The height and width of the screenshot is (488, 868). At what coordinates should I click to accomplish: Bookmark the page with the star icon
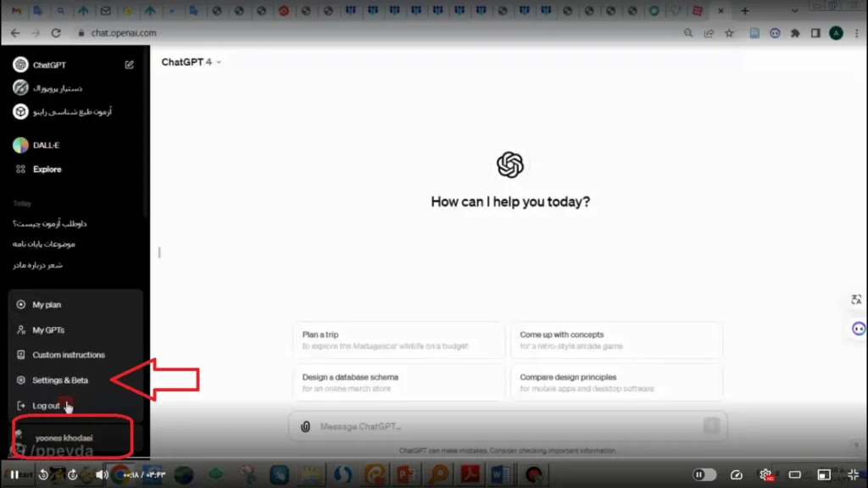(x=729, y=33)
